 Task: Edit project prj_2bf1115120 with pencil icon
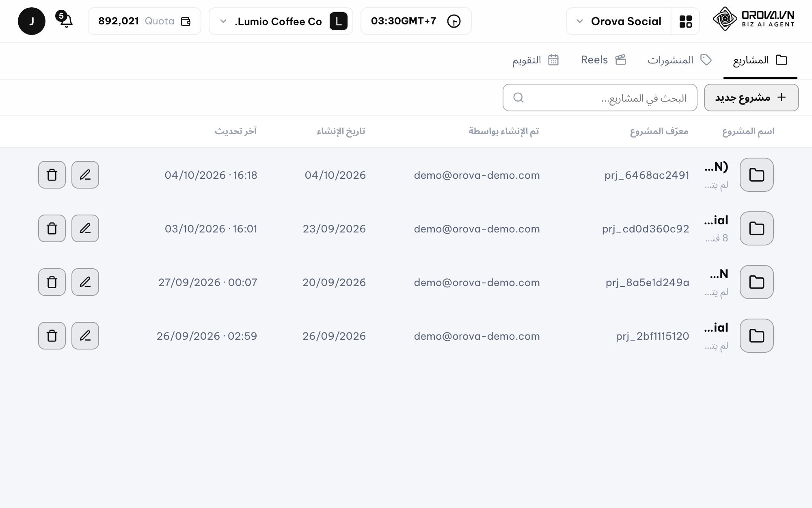tap(85, 336)
